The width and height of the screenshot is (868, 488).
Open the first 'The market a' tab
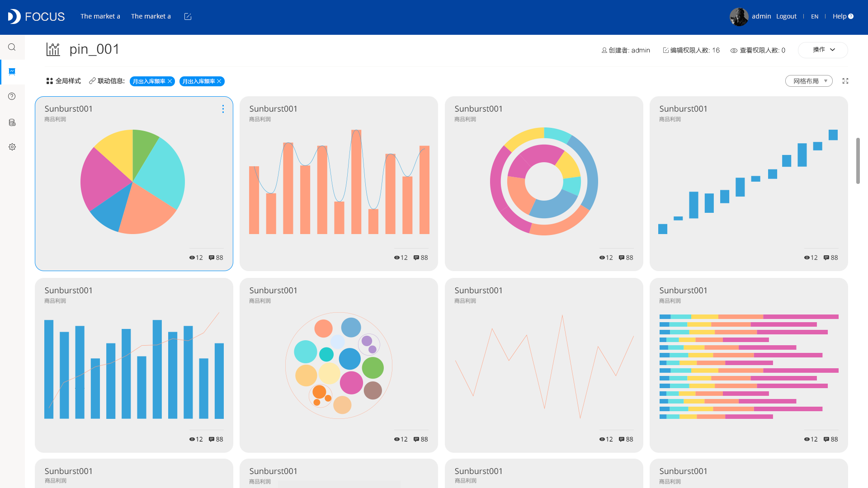pos(100,16)
